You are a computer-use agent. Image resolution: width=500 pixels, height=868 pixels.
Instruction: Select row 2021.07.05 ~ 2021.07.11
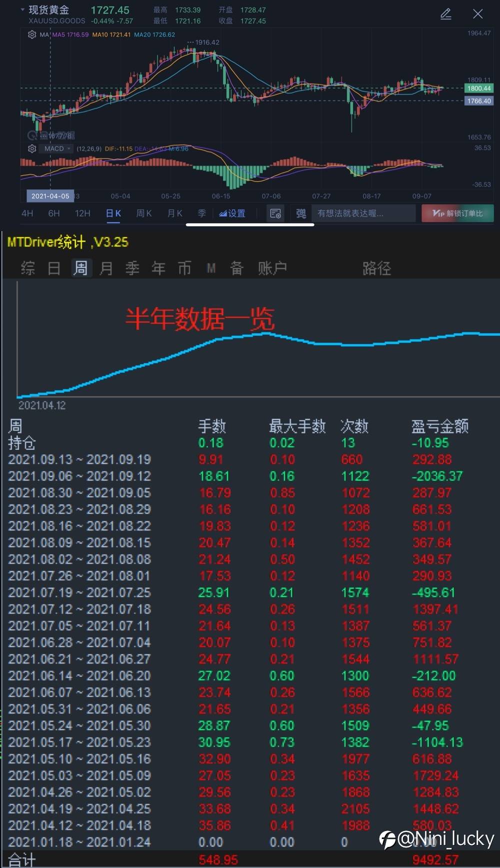tap(250, 625)
